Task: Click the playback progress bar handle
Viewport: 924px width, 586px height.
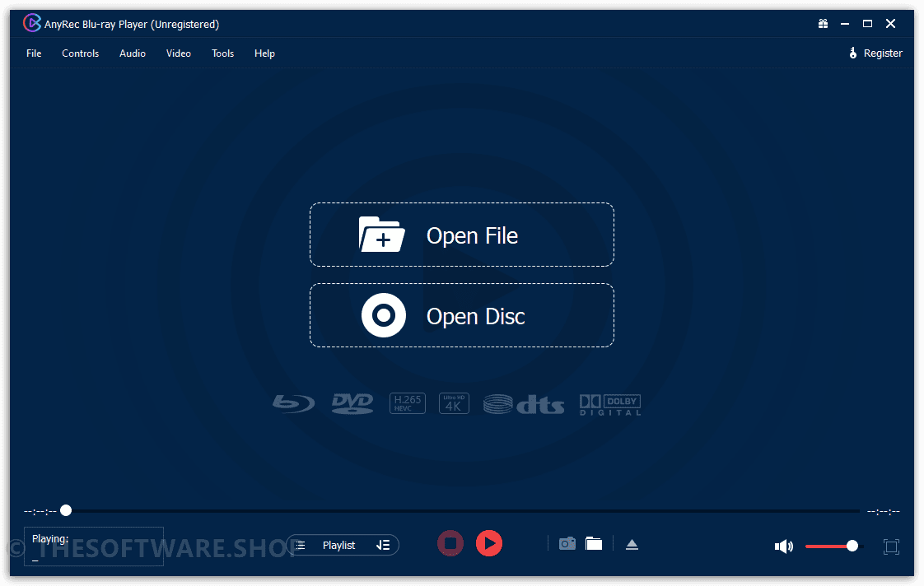Action: click(66, 510)
